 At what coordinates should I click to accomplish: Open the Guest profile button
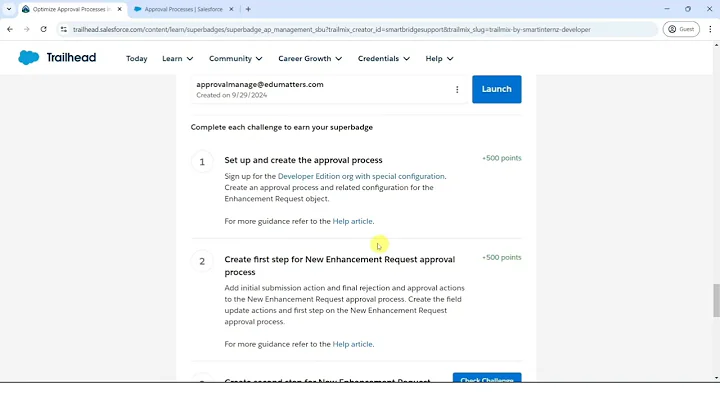681,29
